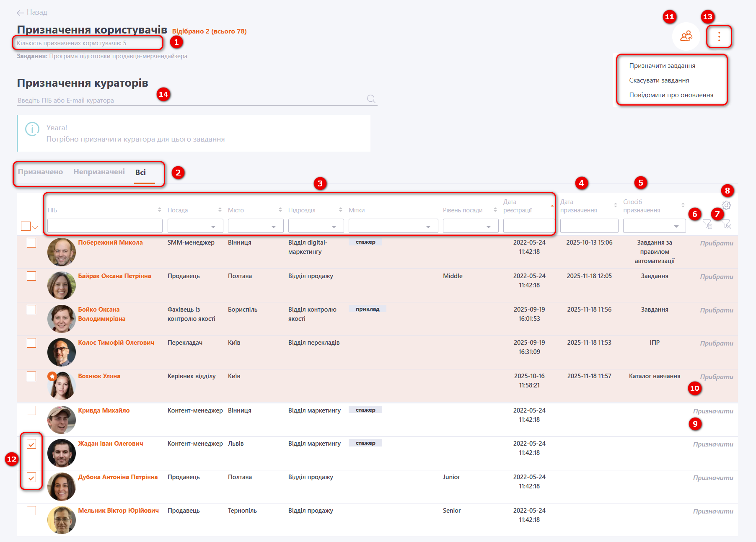Image resolution: width=756 pixels, height=542 pixels.
Task: Open the Спосіб призначення filter dropdown
Action: click(654, 226)
